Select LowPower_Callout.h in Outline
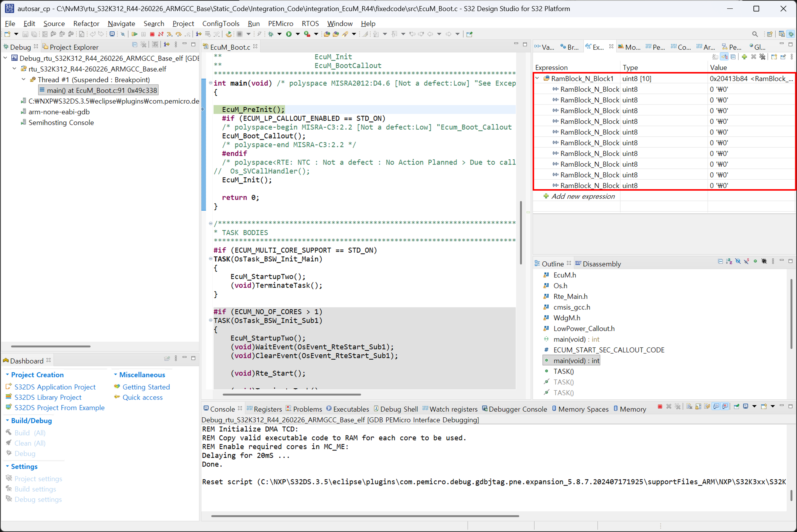797x532 pixels. [584, 328]
